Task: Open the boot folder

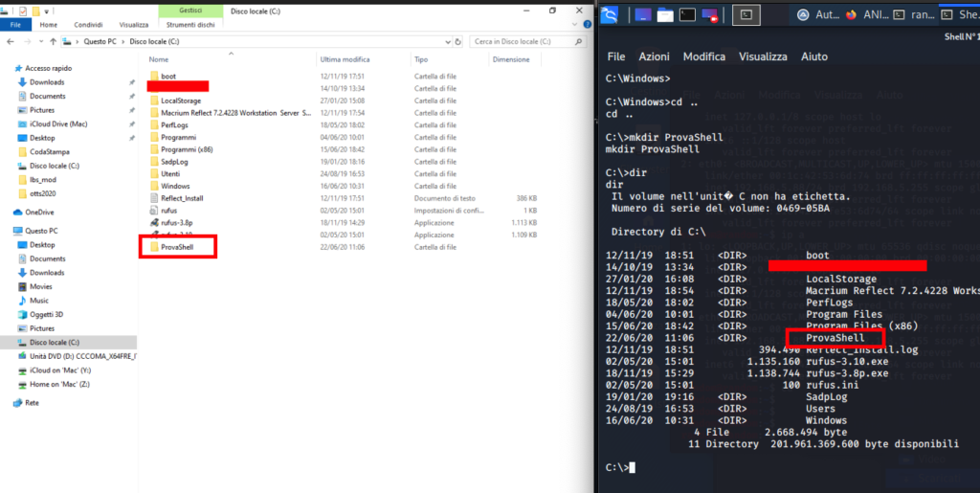Action: pyautogui.click(x=168, y=77)
